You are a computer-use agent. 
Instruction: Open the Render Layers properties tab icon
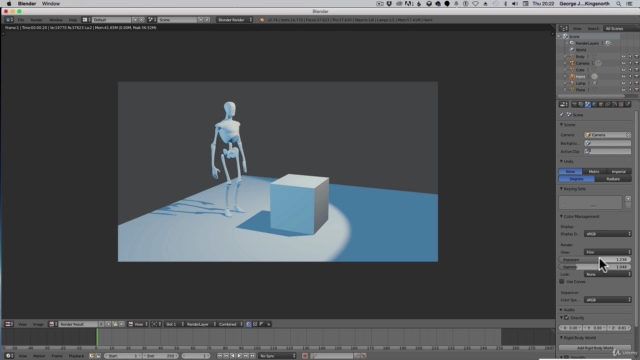[581, 104]
